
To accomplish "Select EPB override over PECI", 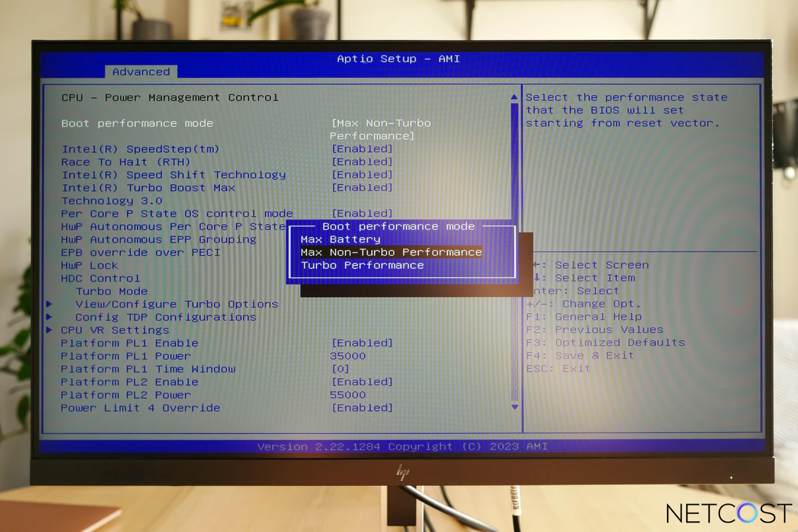I will click(140, 253).
